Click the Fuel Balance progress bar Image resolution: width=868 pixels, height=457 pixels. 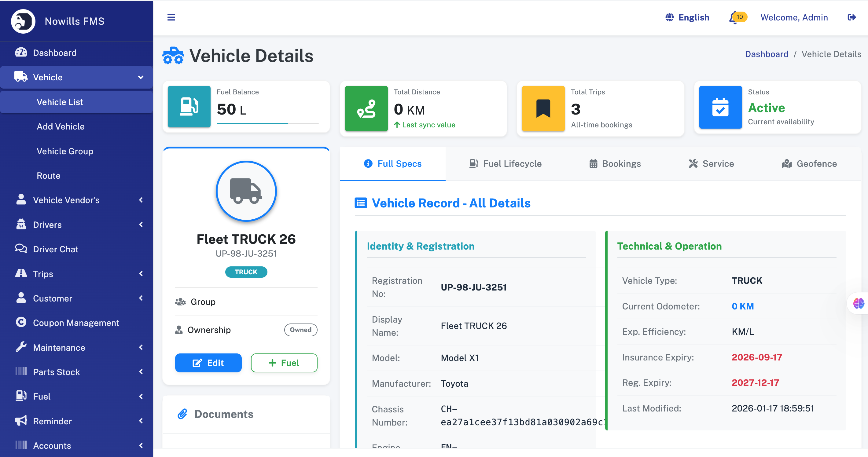(x=267, y=124)
